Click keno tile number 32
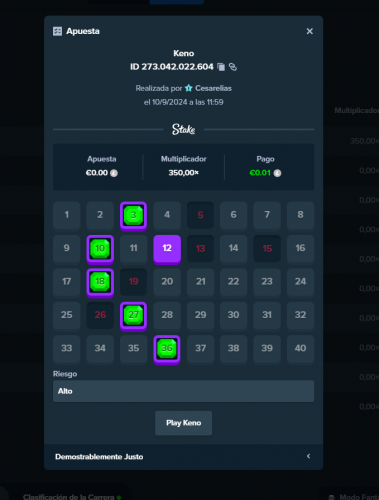The image size is (379, 500). 300,315
